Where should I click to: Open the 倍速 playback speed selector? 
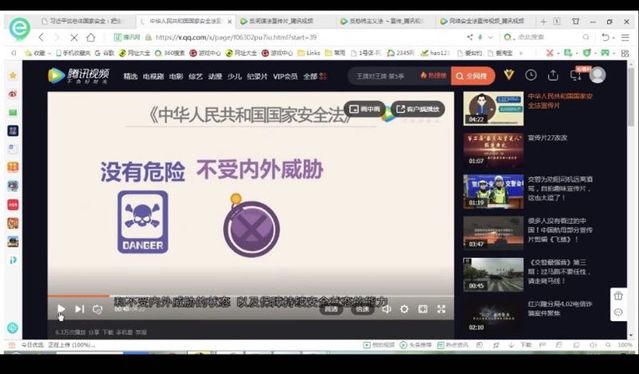[362, 309]
